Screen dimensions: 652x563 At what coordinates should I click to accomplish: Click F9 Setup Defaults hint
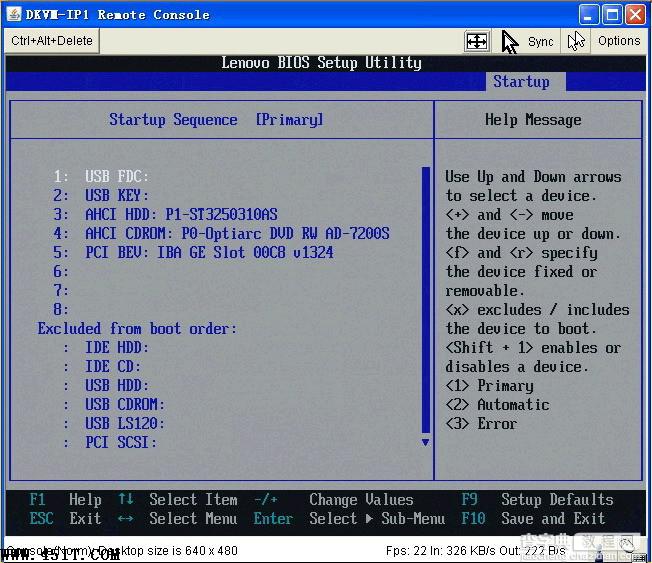pyautogui.click(x=537, y=499)
